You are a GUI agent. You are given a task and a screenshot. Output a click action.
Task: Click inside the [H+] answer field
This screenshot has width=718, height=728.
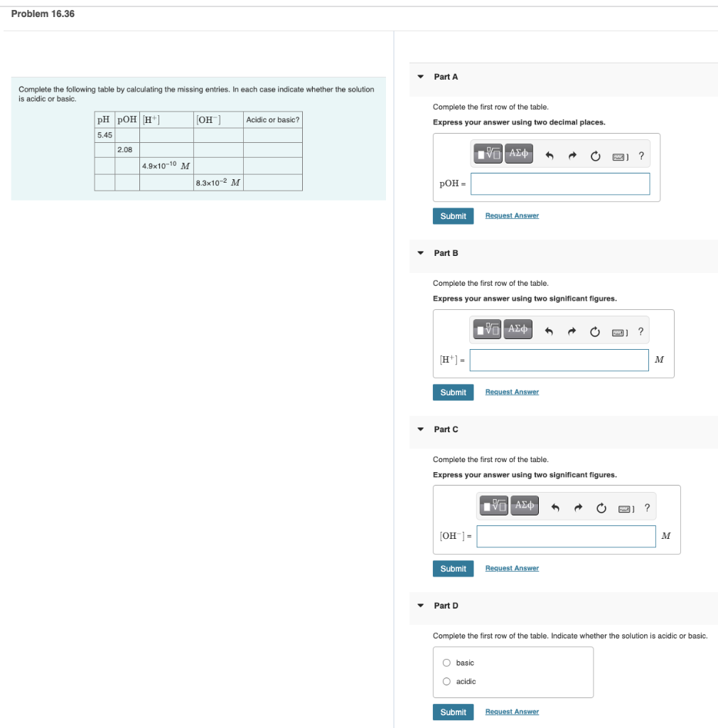pos(559,360)
